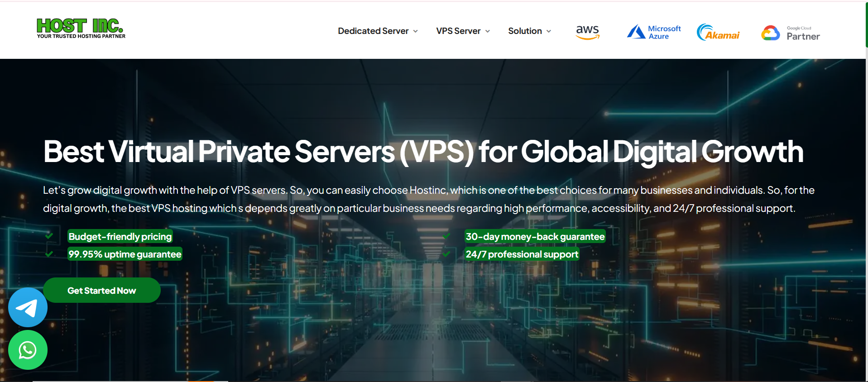The width and height of the screenshot is (868, 382).
Task: Expand the VPS Server chevron
Action: [x=488, y=31]
